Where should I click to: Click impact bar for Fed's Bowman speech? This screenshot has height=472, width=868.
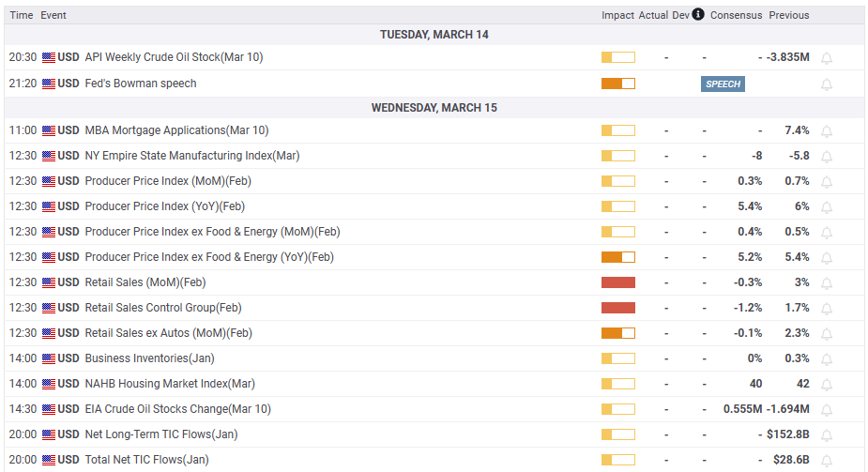618,84
